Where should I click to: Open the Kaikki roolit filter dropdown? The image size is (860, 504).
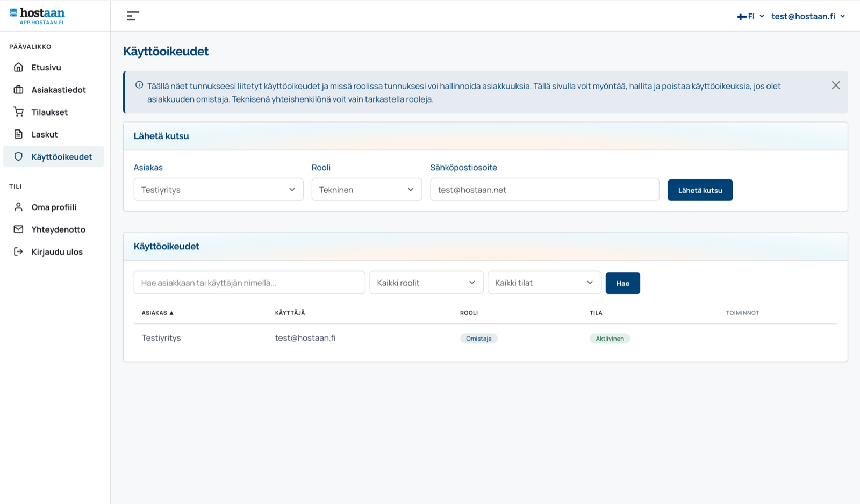point(426,283)
